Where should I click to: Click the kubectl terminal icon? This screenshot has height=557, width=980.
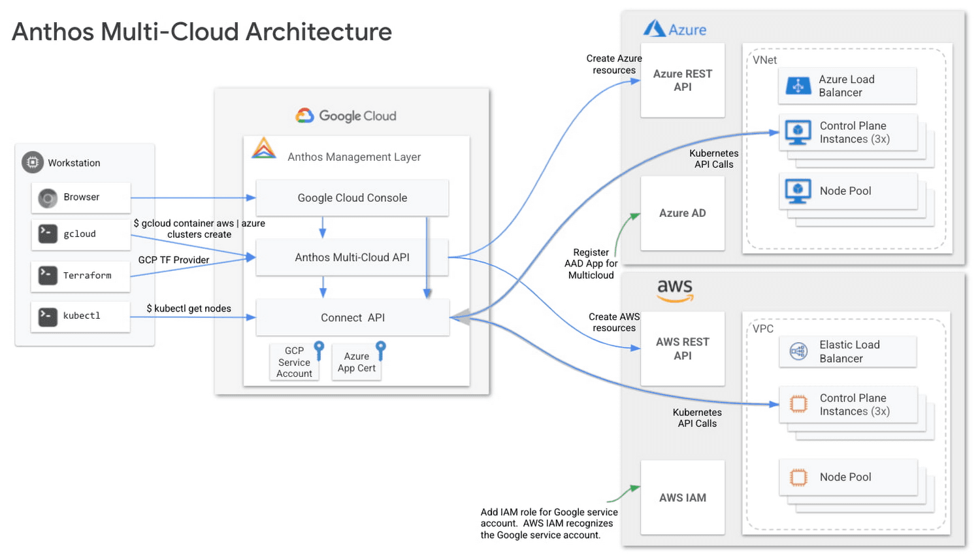click(x=48, y=317)
